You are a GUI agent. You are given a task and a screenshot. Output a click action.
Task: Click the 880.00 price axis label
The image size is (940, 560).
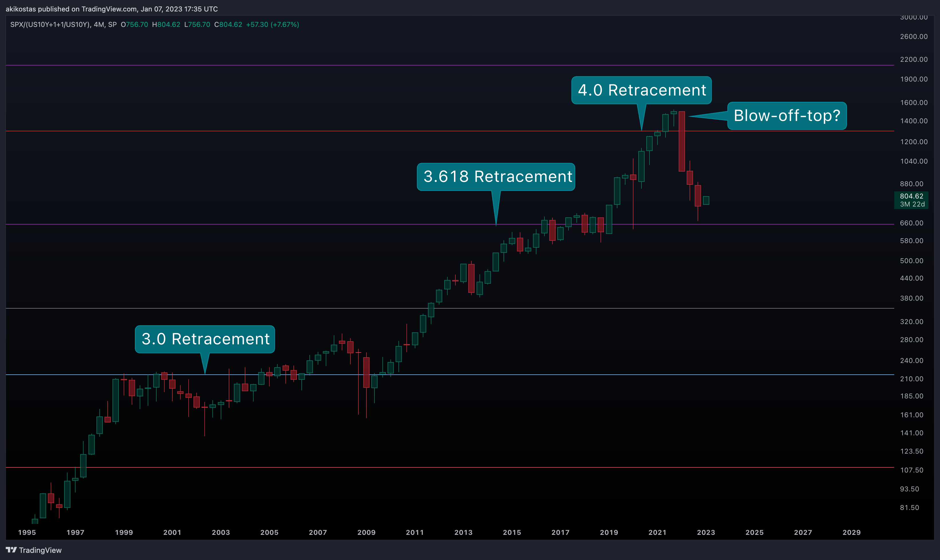point(911,184)
